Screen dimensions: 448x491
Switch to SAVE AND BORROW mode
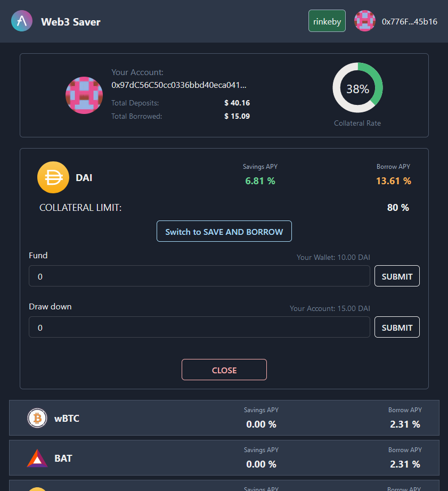pyautogui.click(x=224, y=232)
